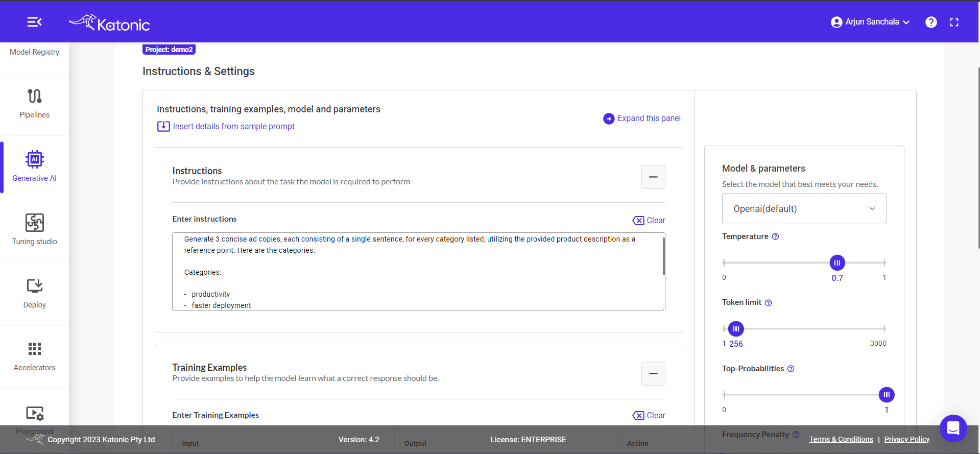980x454 pixels.
Task: Click the Temperature slider handle
Action: (x=837, y=262)
